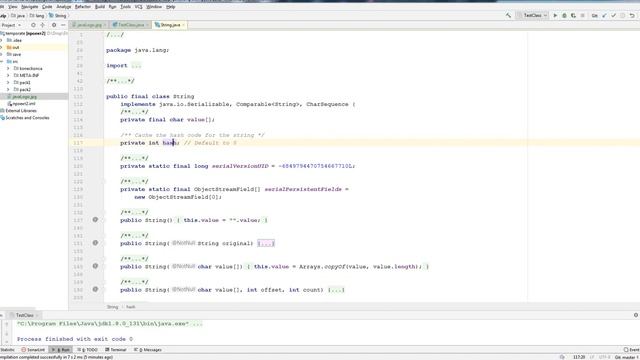Open the SonarLint tool window
640x360 pixels.
(33, 350)
